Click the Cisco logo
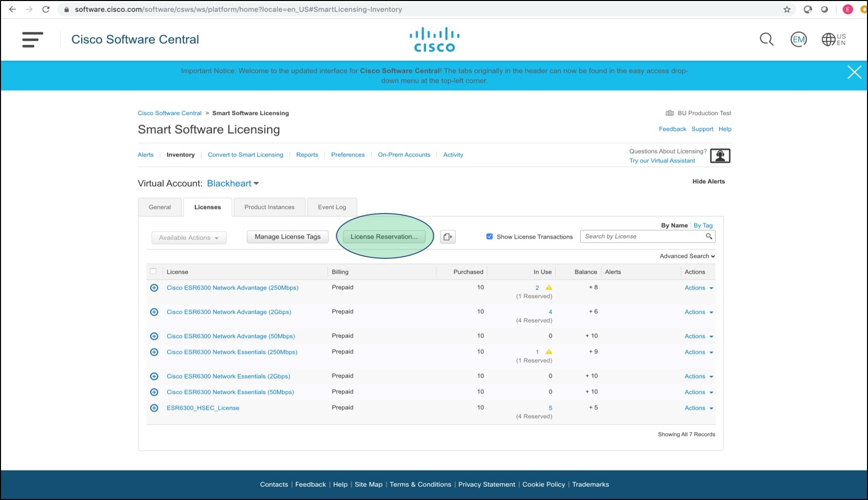 [434, 40]
